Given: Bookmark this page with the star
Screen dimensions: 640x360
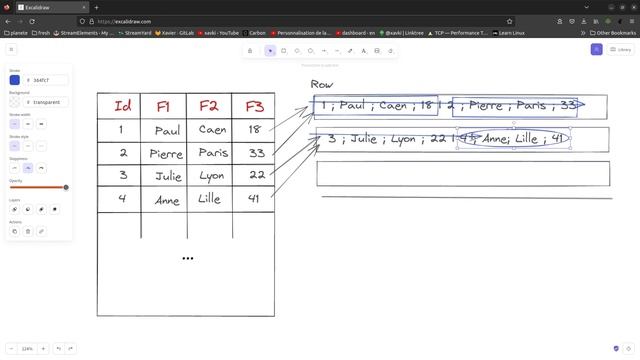Looking at the screenshot, I should (x=509, y=21).
